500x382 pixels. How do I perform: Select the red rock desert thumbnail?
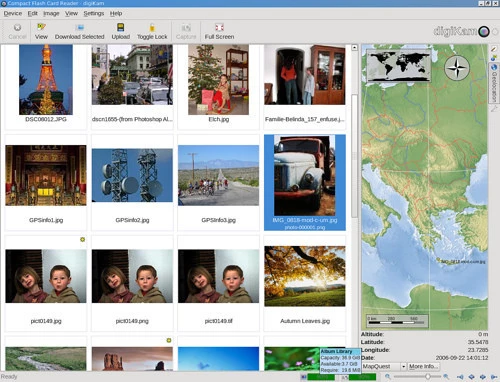[x=132, y=359]
